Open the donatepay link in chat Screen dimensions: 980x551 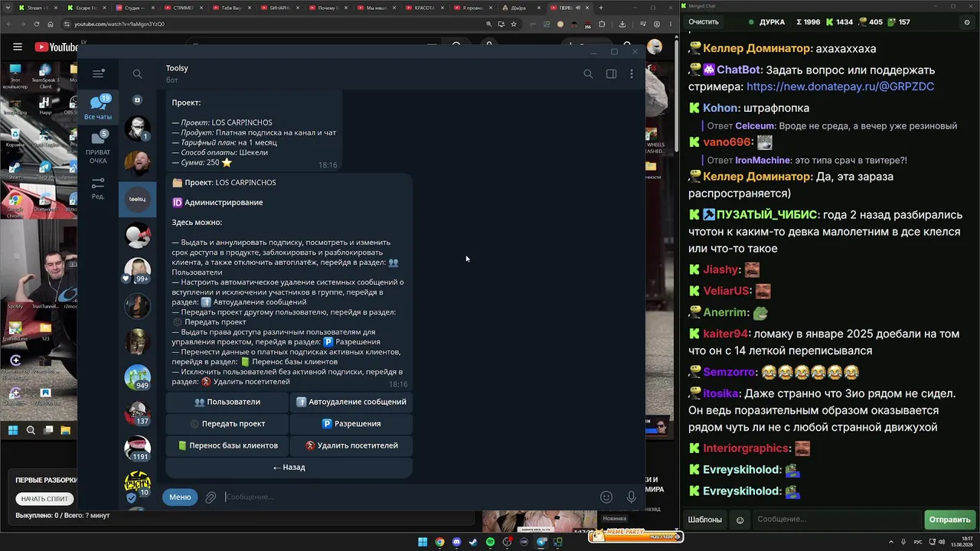pos(840,86)
